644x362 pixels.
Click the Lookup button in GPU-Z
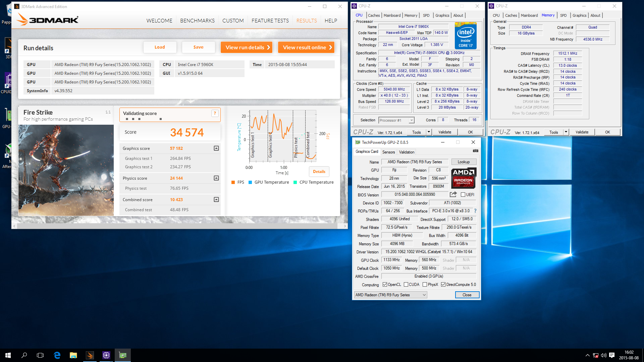coord(464,162)
